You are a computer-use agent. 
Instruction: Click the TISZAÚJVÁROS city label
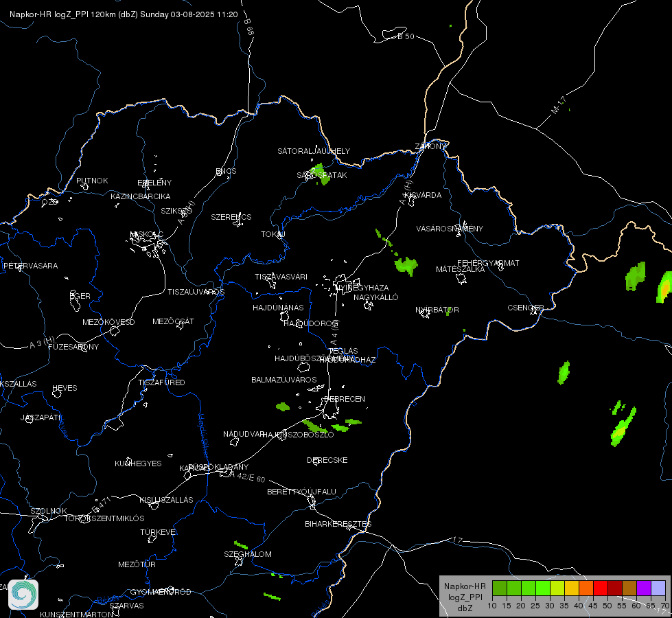click(x=196, y=292)
